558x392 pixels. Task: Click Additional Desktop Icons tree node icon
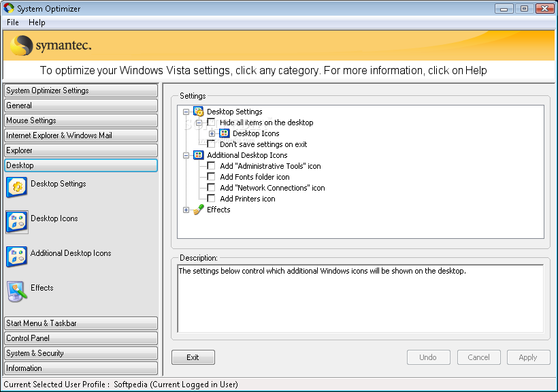199,155
